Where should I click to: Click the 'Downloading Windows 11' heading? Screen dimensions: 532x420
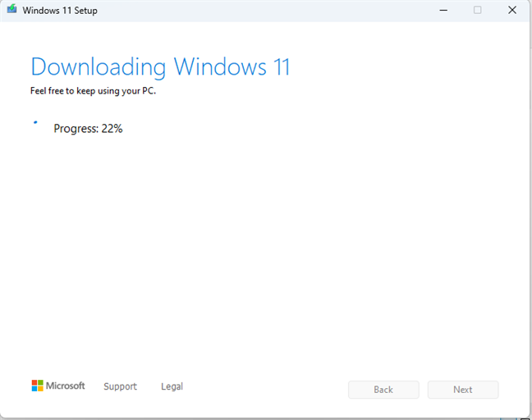tap(160, 67)
